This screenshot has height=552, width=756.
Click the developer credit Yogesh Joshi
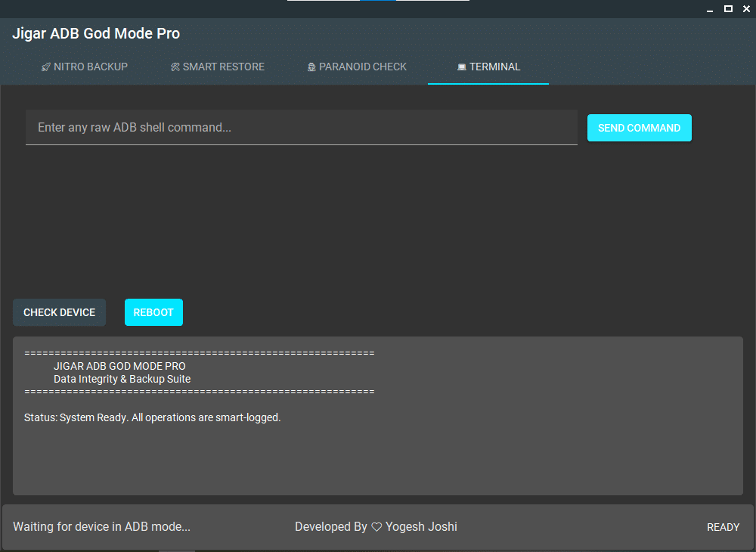point(420,526)
